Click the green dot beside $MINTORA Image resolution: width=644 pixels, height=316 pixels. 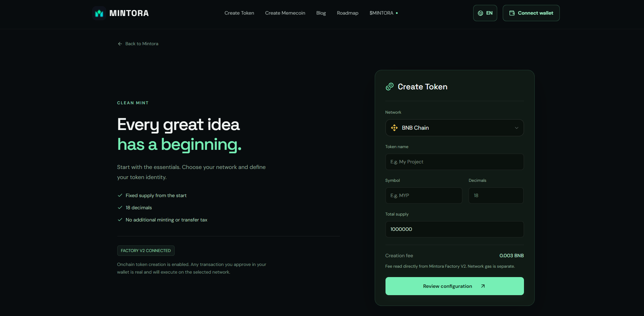397,13
